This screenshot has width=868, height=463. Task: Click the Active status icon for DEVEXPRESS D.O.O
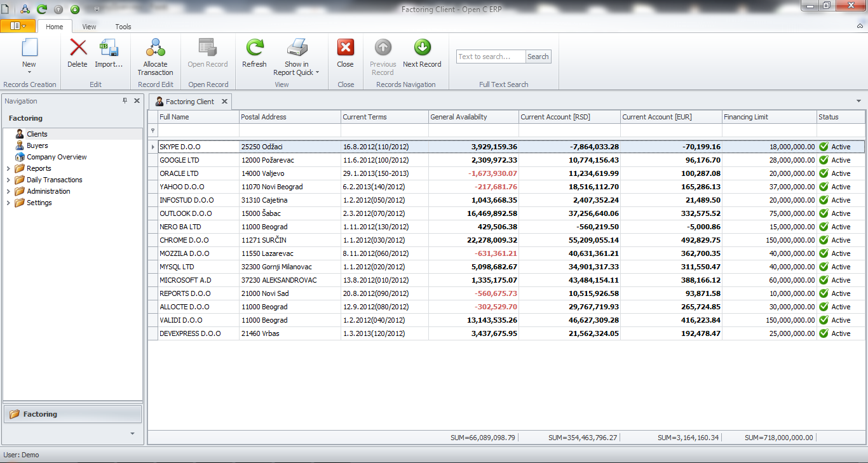click(824, 333)
